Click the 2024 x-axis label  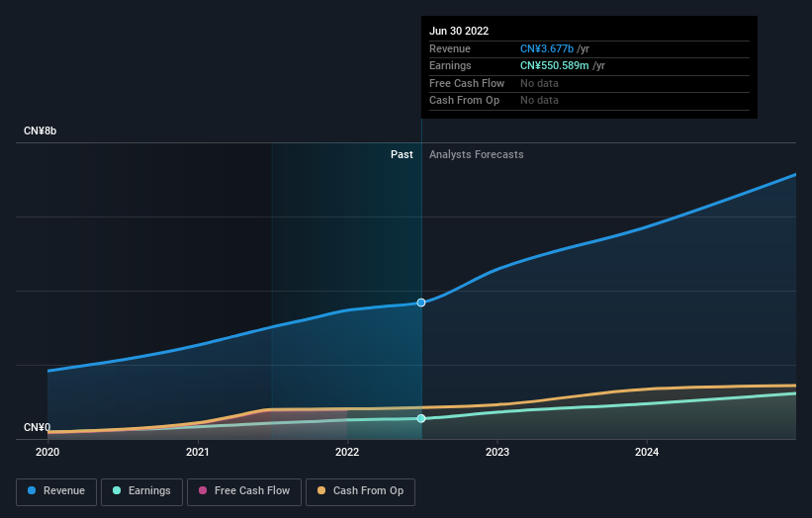647,453
